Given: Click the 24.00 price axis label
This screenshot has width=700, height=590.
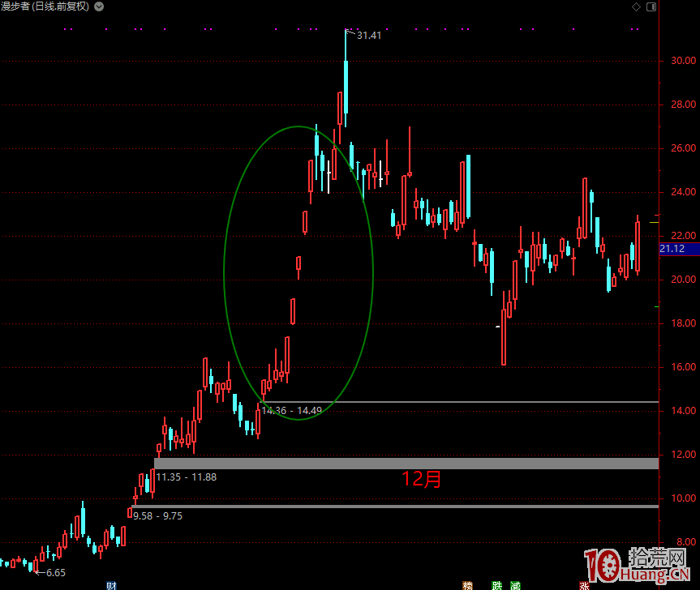Looking at the screenshot, I should 684,192.
